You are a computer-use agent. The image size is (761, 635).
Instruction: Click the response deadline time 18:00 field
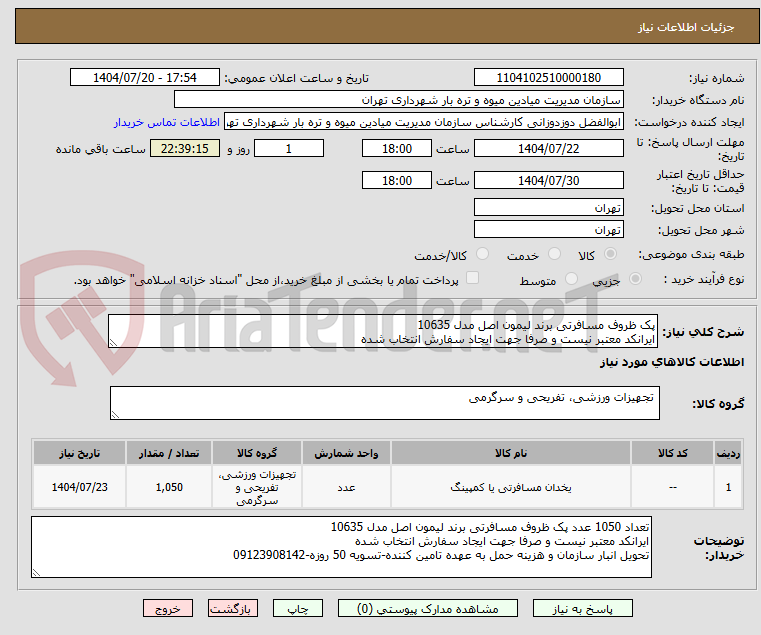[397, 149]
